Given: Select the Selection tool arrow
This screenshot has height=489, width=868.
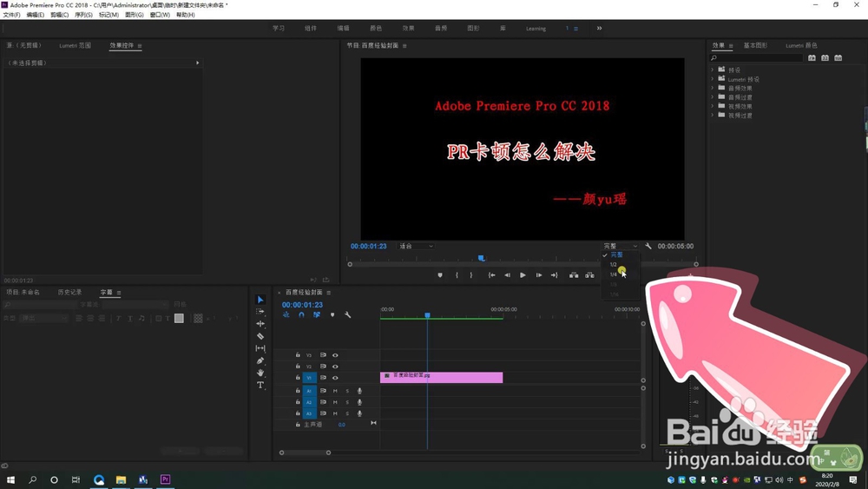Looking at the screenshot, I should (x=260, y=300).
